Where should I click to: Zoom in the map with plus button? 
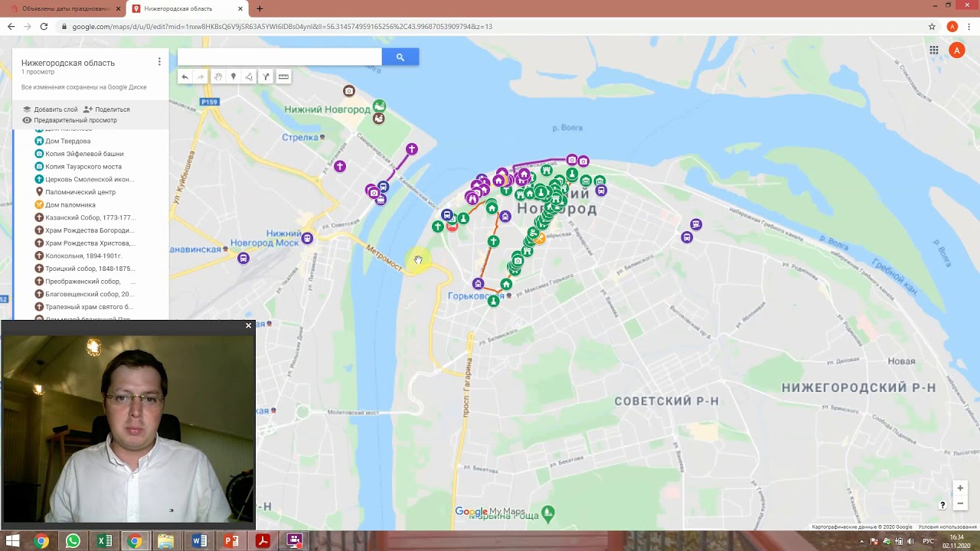960,488
